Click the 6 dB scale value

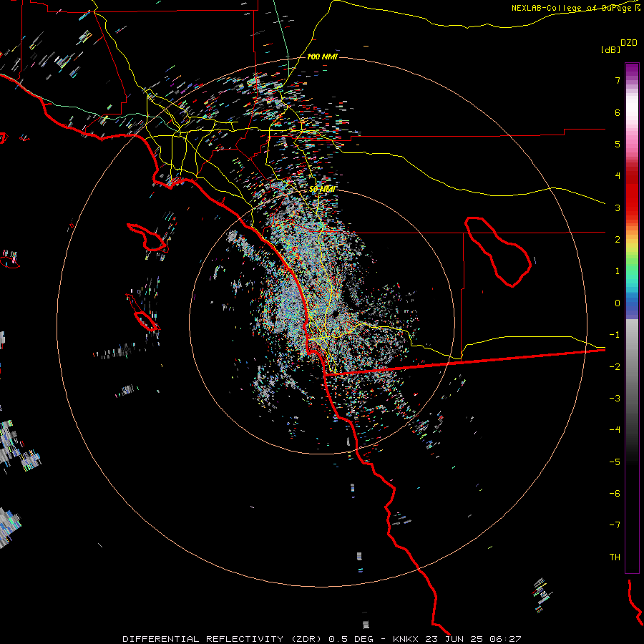coord(618,112)
